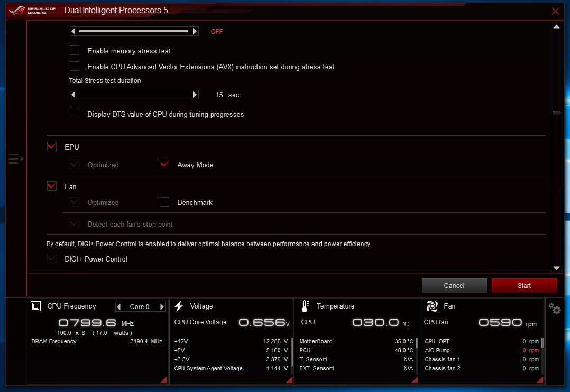Viewport: 570px width, 392px height.
Task: Click the Temperature list scrollbar
Action: coord(417,343)
